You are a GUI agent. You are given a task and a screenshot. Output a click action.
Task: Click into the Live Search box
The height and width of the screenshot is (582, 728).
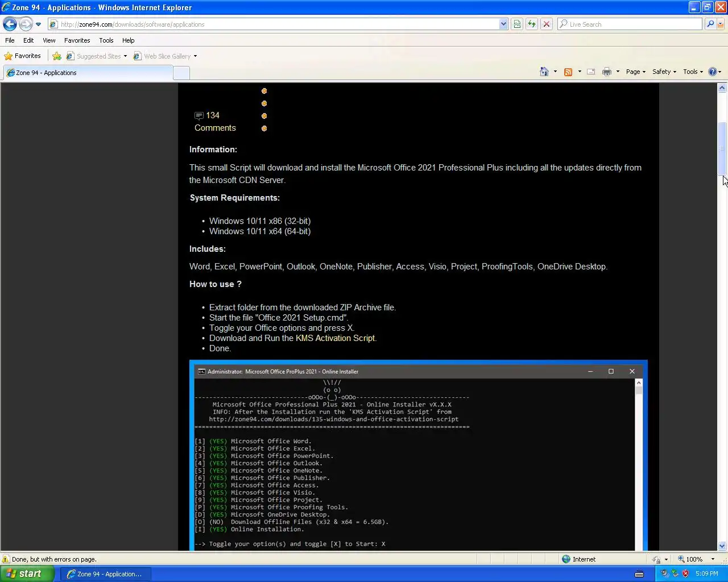(x=630, y=24)
